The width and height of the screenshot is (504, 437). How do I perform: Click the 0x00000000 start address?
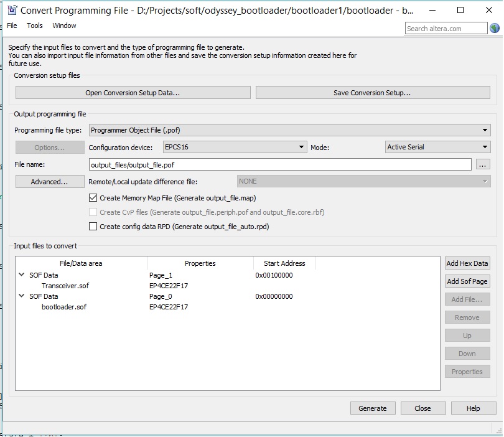pyautogui.click(x=274, y=296)
